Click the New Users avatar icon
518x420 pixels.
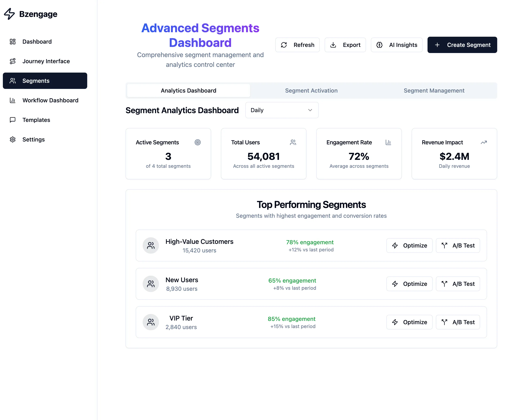pos(151,284)
